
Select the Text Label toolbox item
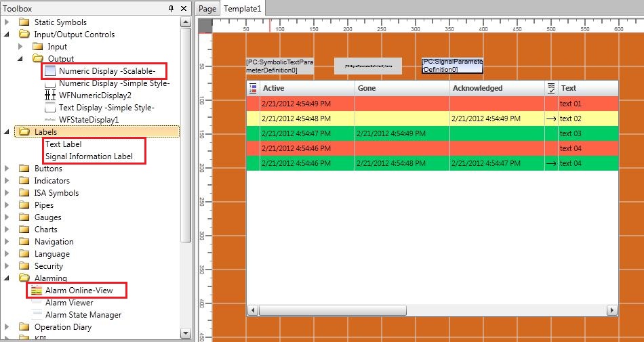pyautogui.click(x=63, y=144)
